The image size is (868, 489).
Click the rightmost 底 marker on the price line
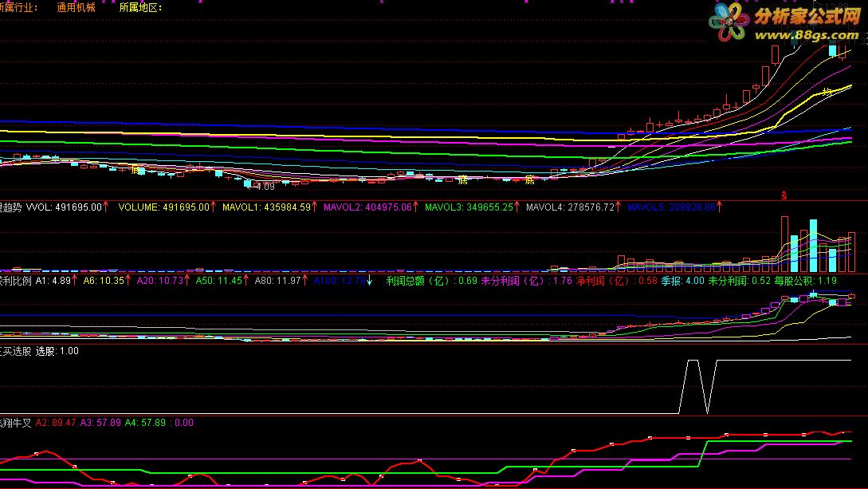(x=529, y=179)
